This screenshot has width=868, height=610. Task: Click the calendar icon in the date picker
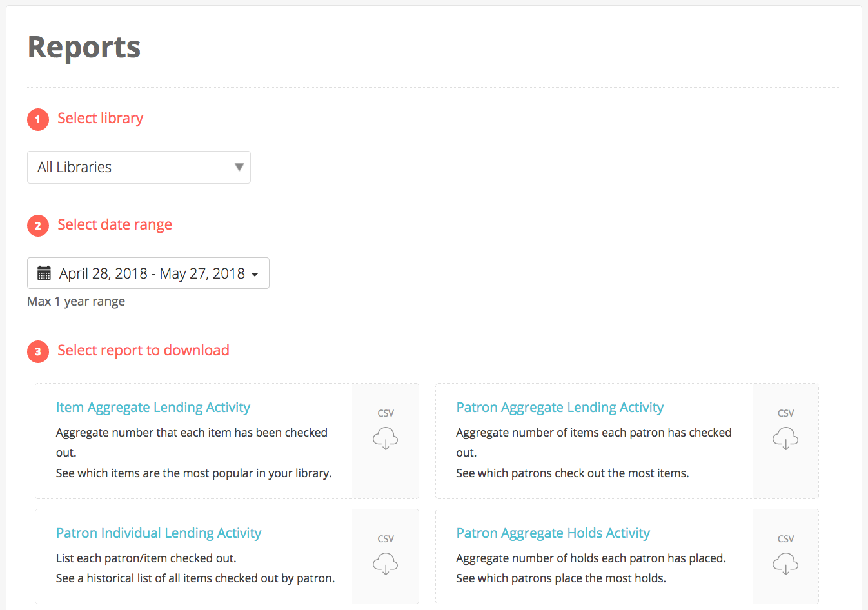(44, 273)
